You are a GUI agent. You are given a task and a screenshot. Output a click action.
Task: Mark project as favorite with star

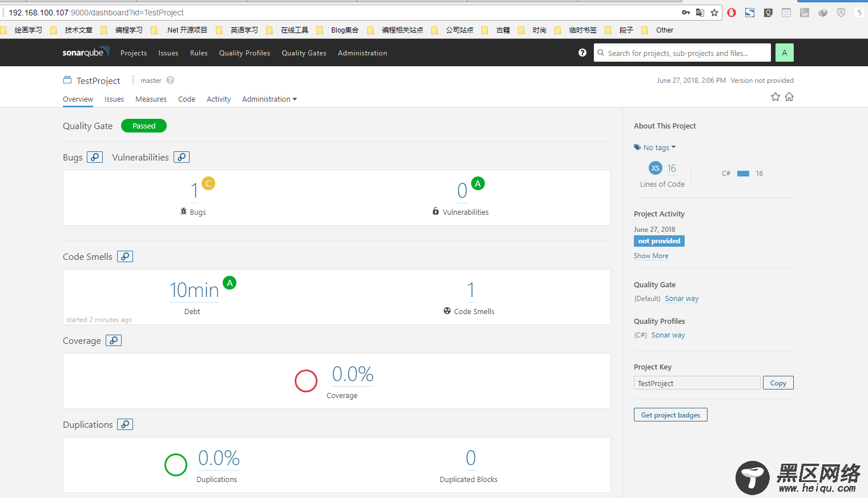(775, 97)
